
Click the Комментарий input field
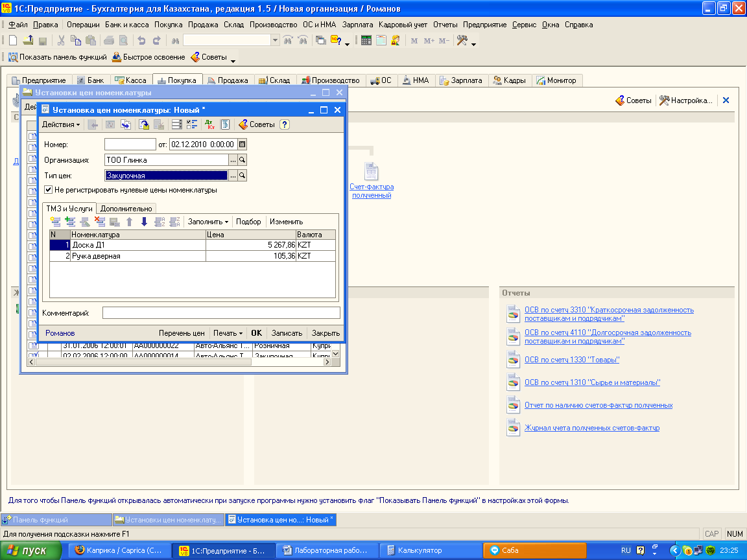point(221,313)
